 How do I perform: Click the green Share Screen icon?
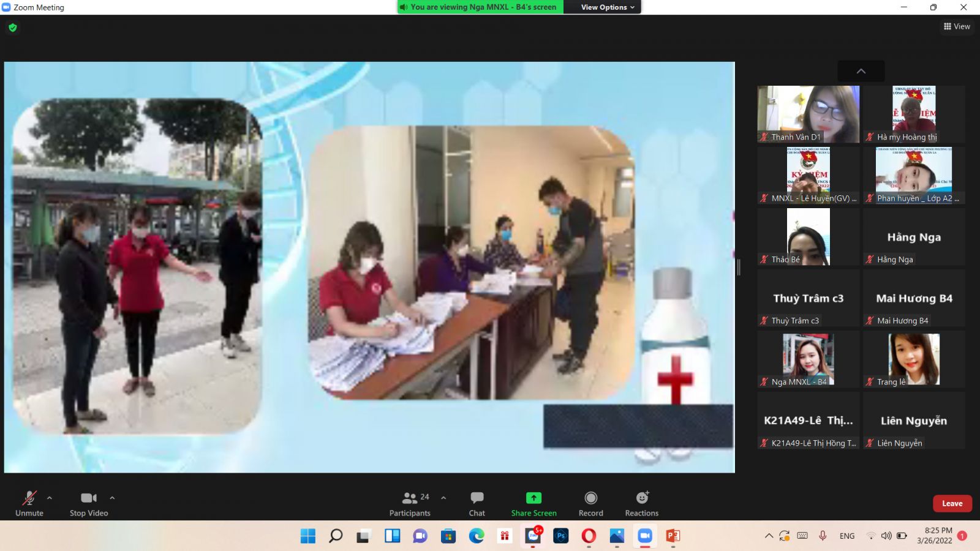coord(533,498)
